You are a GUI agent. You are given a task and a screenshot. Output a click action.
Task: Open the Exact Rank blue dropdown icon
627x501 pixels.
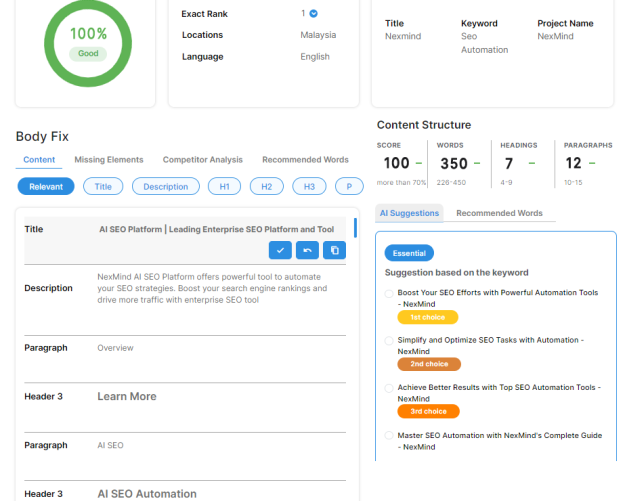coord(314,14)
